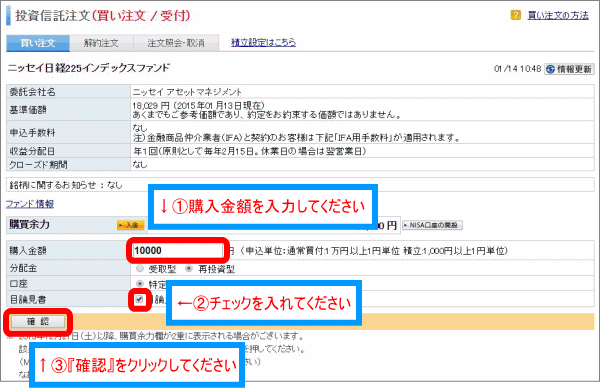This screenshot has height=388, width=600.
Task: Select the 再投資型 radio button
Action: pyautogui.click(x=189, y=269)
